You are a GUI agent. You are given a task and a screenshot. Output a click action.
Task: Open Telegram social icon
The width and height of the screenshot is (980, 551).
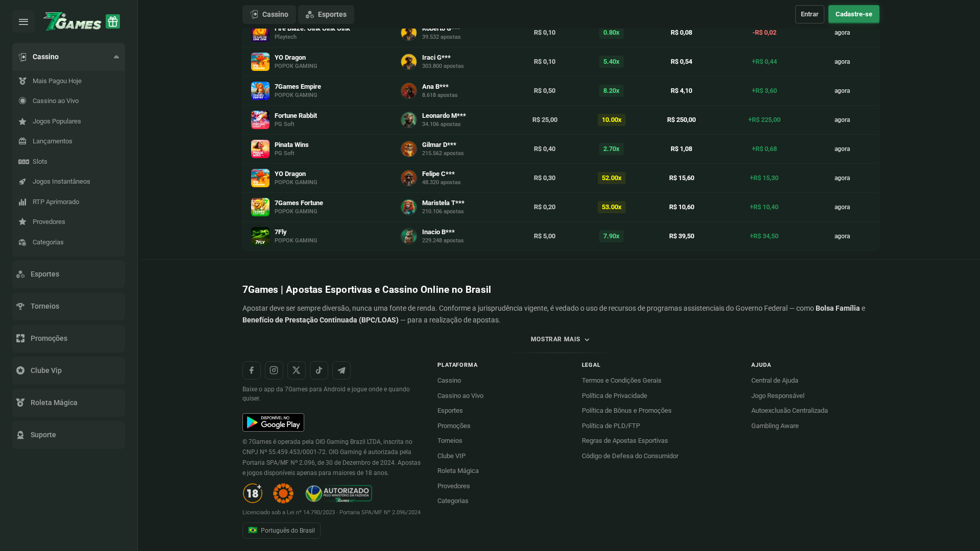(x=341, y=370)
